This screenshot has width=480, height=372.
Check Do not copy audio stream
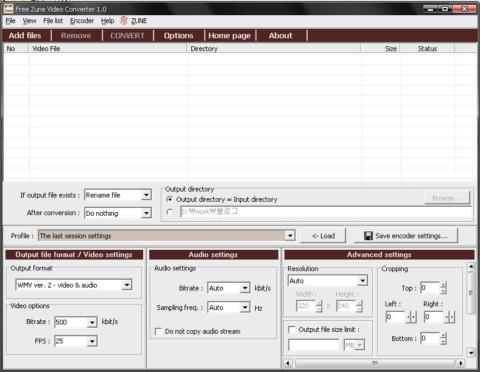158,331
